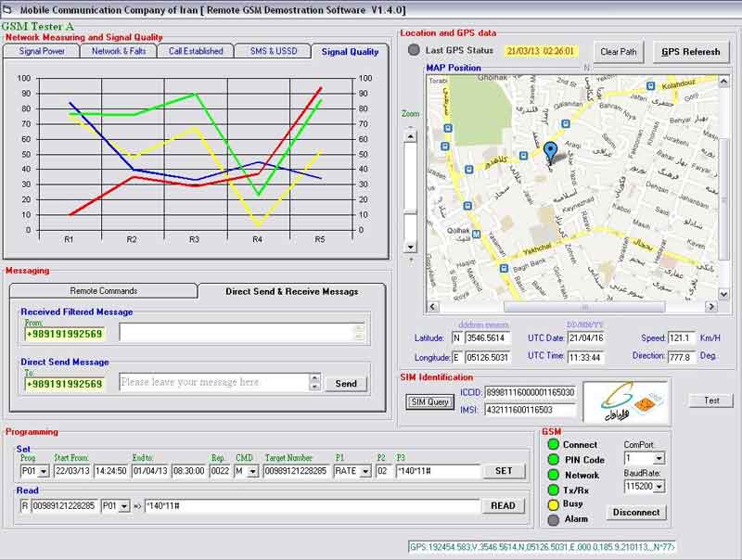Click the IMSI number field

click(x=530, y=410)
